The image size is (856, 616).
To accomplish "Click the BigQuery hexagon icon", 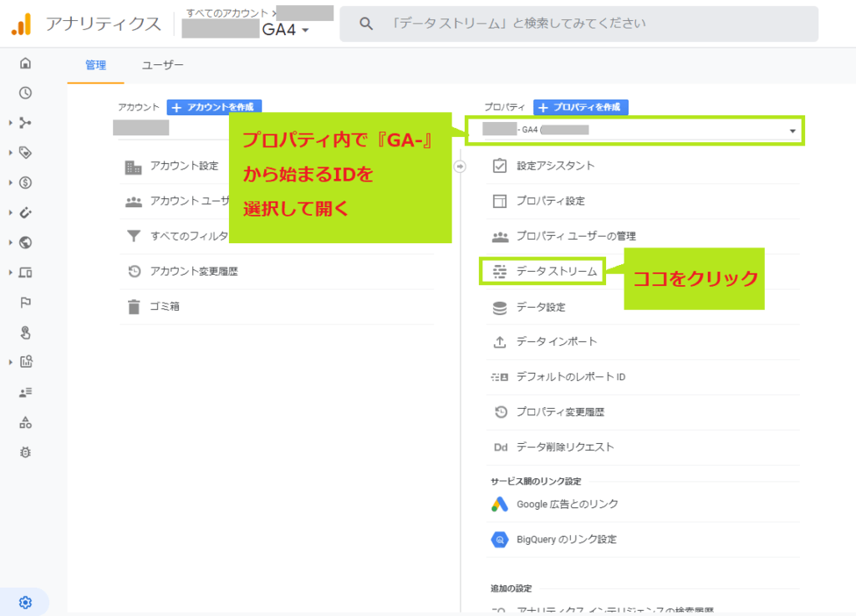I will click(x=500, y=540).
